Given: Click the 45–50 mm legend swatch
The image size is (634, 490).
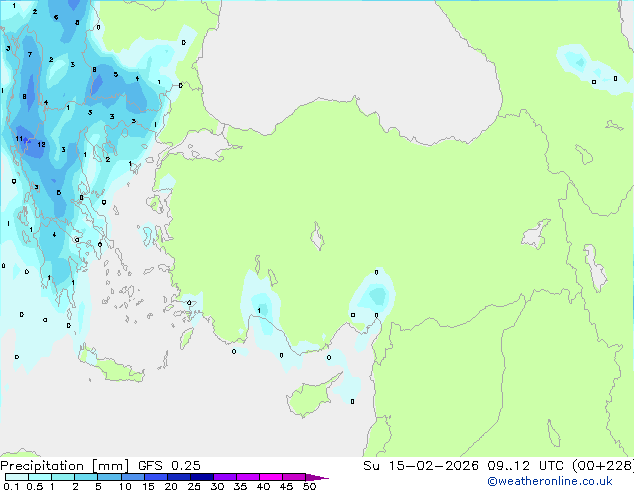Looking at the screenshot, I should coord(294,477).
